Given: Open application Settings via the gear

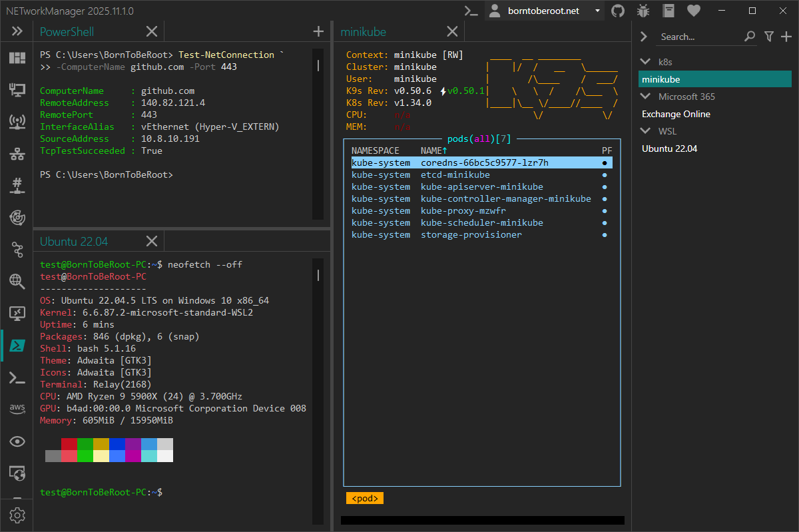Looking at the screenshot, I should pyautogui.click(x=18, y=515).
